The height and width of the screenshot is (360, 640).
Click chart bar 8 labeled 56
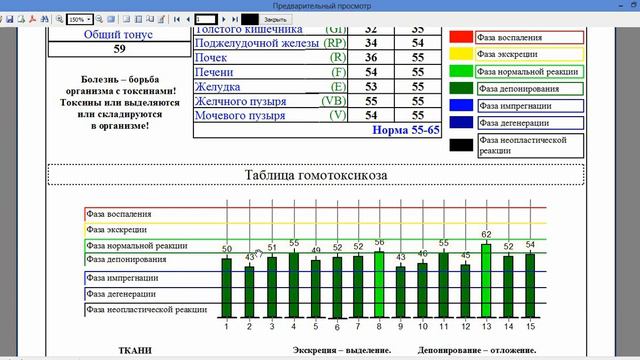(x=379, y=284)
